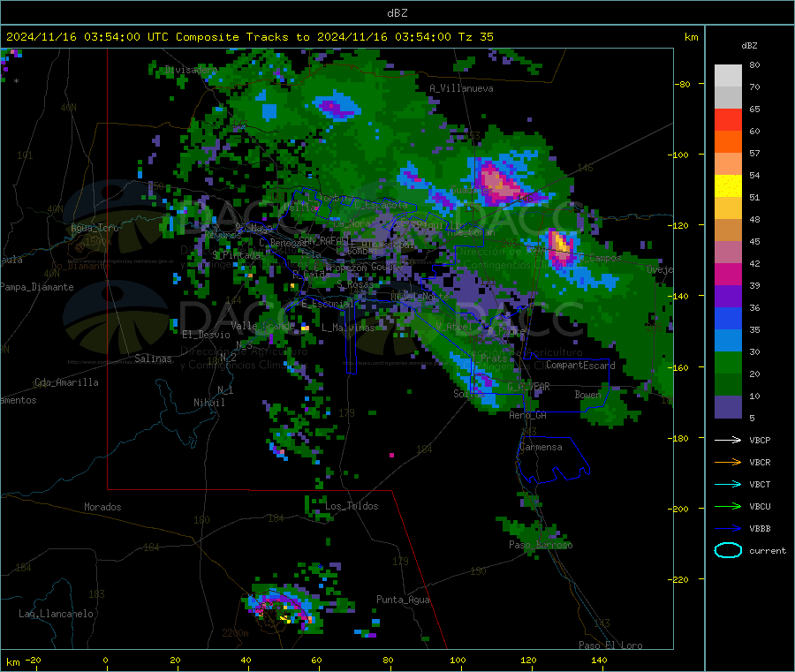Image resolution: width=795 pixels, height=672 pixels.
Task: Click the Carmensa place label
Action: click(x=541, y=447)
